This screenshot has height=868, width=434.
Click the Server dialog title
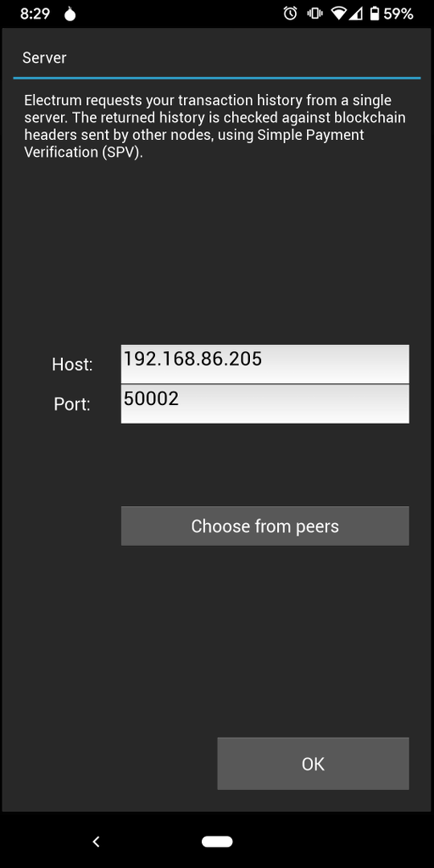click(x=44, y=58)
